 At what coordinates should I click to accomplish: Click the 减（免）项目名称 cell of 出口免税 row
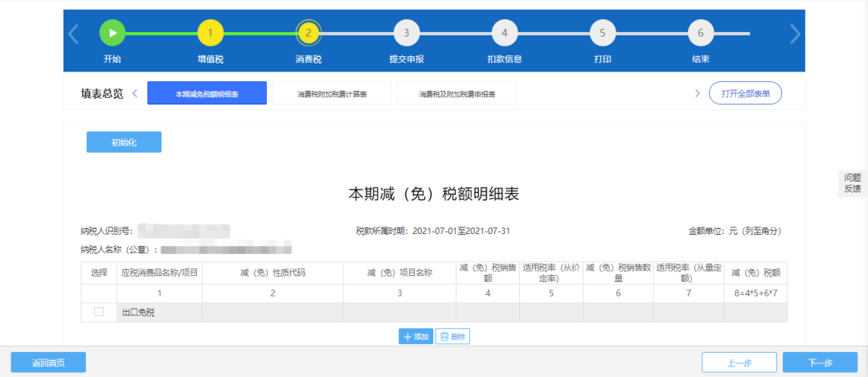(399, 312)
